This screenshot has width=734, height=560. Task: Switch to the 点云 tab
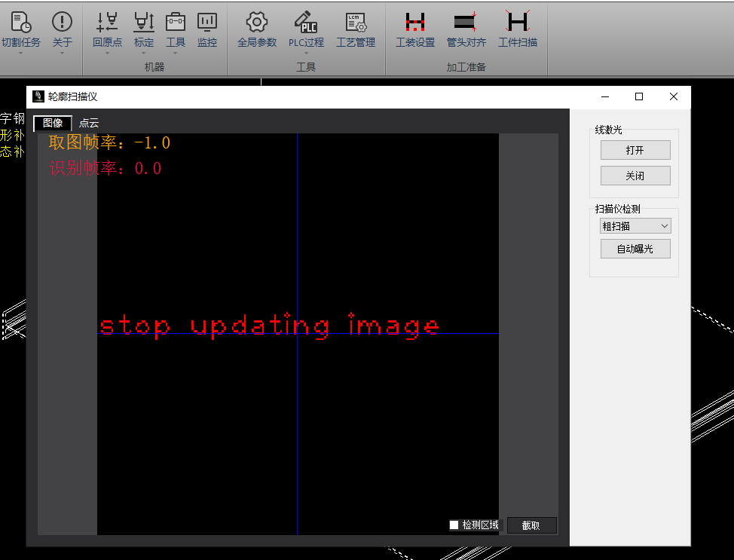click(89, 123)
